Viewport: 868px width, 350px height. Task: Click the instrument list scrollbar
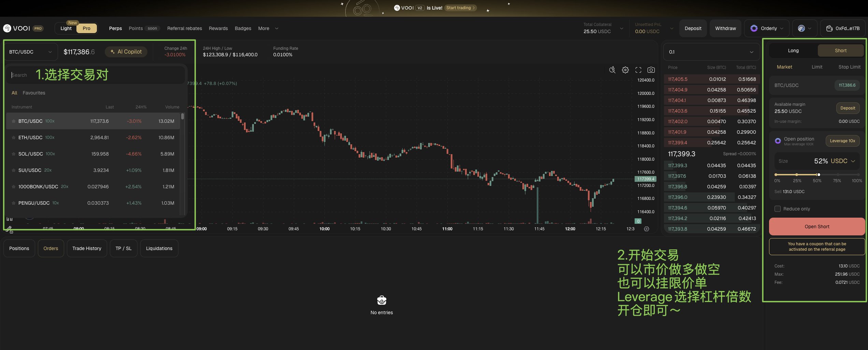pyautogui.click(x=183, y=117)
